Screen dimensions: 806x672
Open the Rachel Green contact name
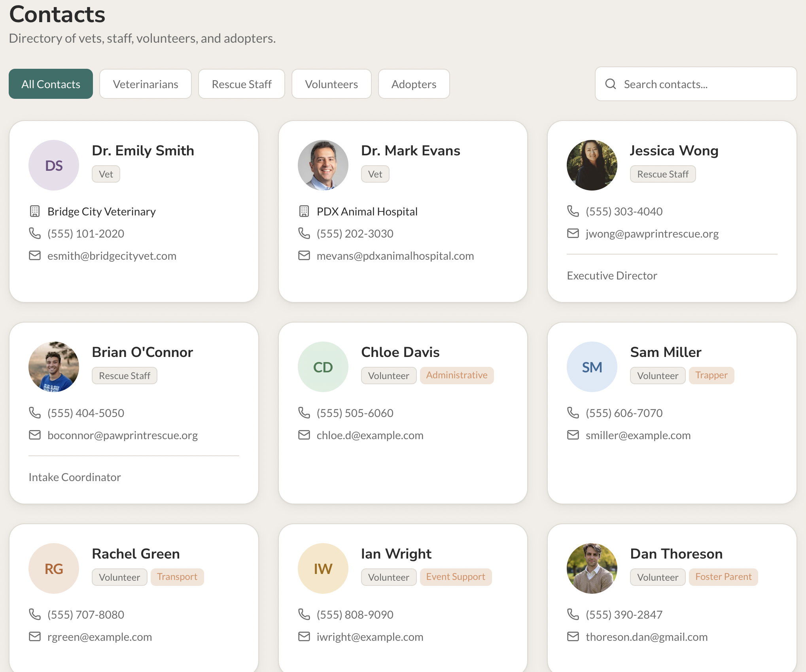point(136,554)
